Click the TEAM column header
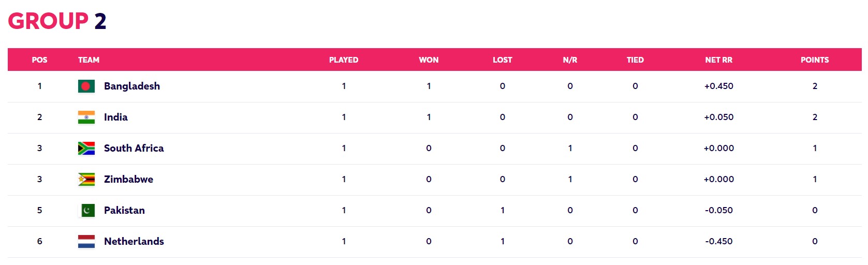This screenshot has width=868, height=265. pos(89,60)
